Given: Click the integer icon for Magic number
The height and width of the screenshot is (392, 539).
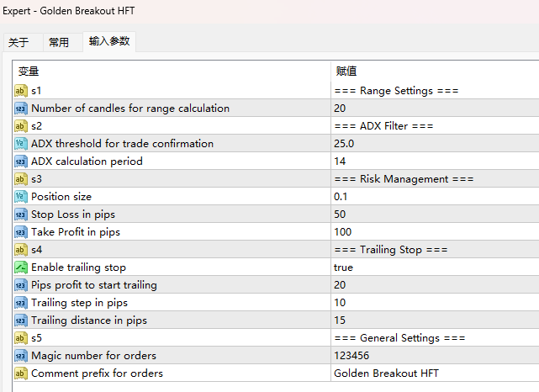Looking at the screenshot, I should click(21, 356).
